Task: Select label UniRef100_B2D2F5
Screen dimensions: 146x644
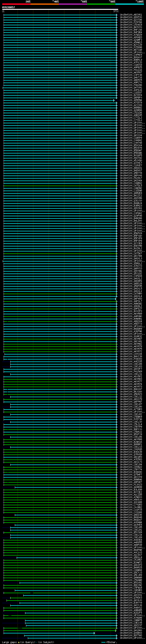Action: (x=131, y=613)
